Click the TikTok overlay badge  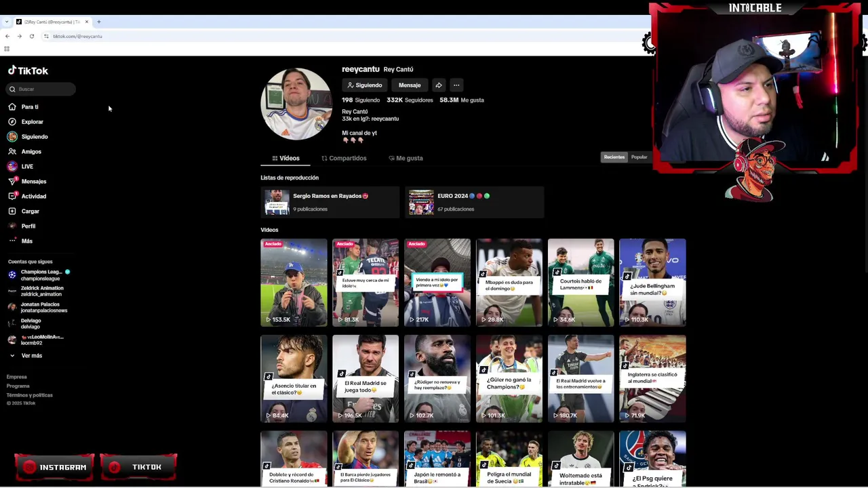click(x=138, y=467)
